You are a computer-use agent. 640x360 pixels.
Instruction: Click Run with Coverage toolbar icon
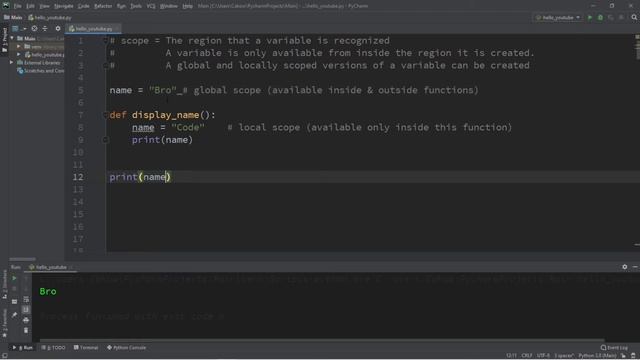(611, 18)
